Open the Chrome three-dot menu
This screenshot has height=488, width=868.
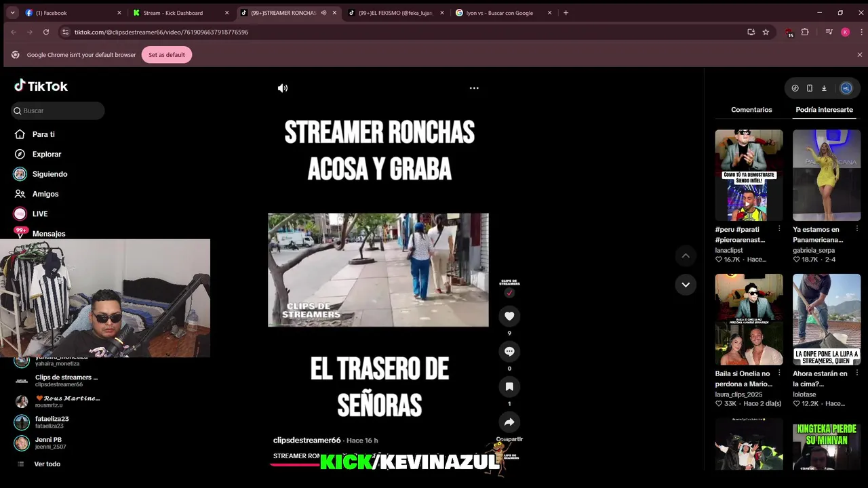(861, 32)
